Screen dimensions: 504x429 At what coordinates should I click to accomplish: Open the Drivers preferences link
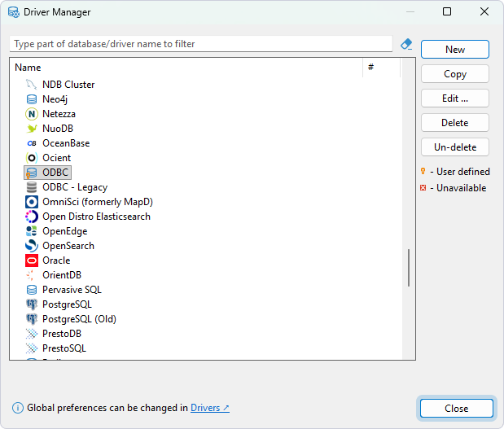click(209, 408)
